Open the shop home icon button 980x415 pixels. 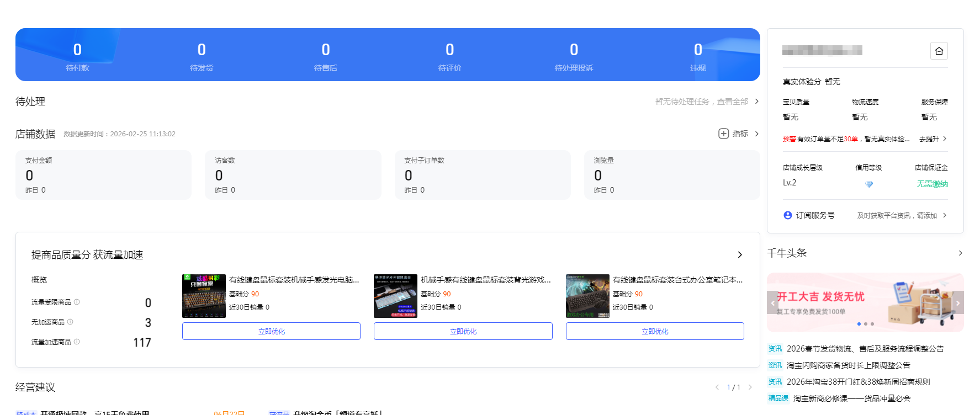point(939,51)
